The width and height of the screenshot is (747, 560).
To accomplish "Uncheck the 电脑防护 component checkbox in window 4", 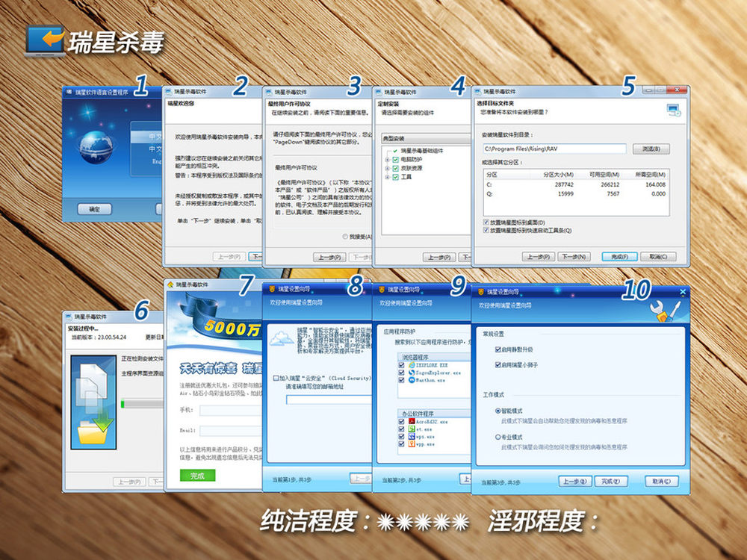I will click(x=395, y=160).
